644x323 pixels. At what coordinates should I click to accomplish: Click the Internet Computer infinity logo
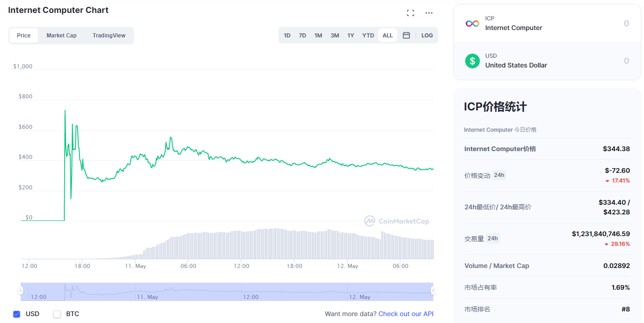pyautogui.click(x=472, y=23)
